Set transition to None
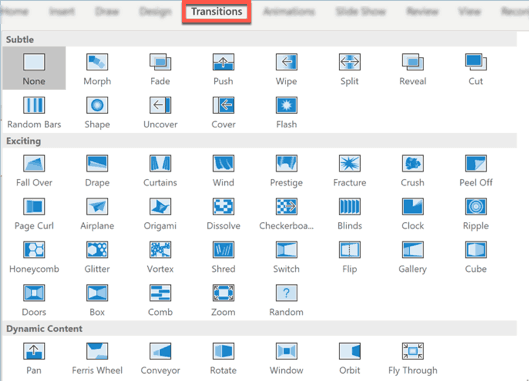 34,68
